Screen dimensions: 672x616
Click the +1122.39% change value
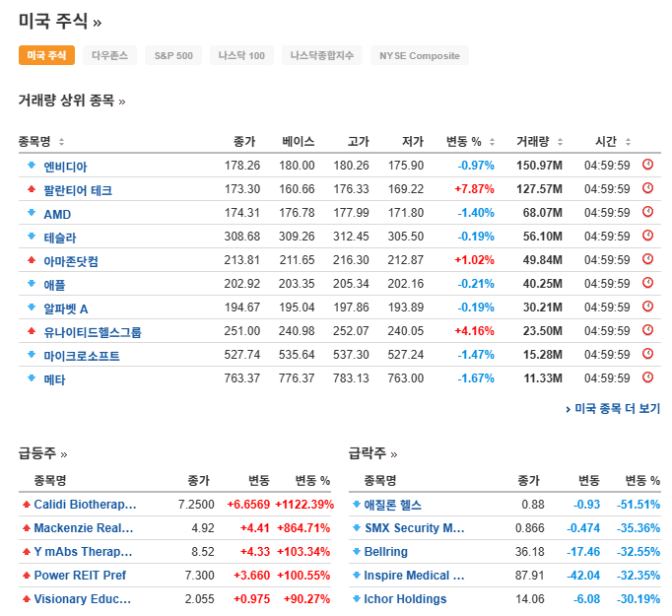304,505
